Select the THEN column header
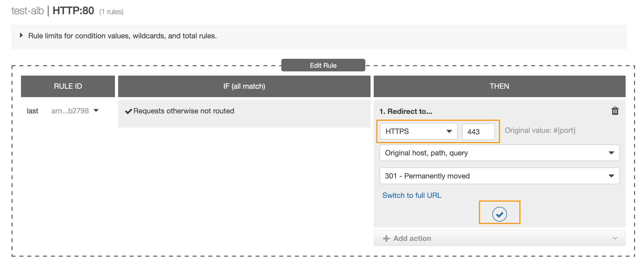The image size is (644, 263). point(499,86)
